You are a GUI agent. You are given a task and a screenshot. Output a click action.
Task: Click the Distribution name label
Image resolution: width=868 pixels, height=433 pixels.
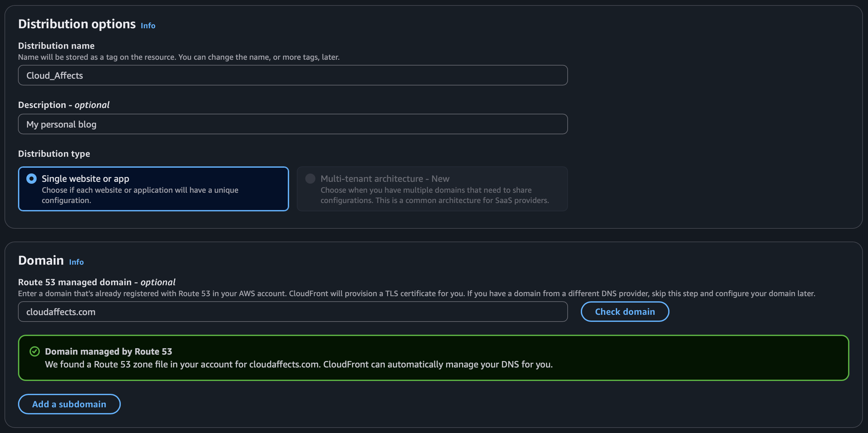point(56,46)
